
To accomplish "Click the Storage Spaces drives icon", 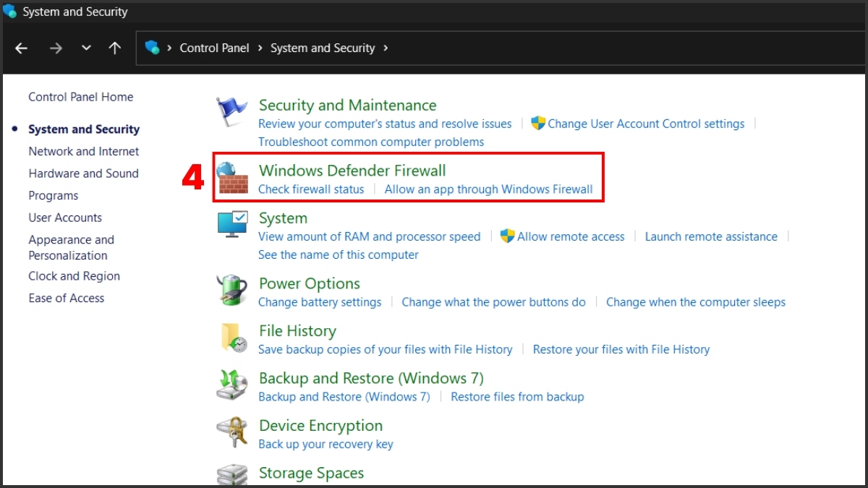I will (x=232, y=475).
